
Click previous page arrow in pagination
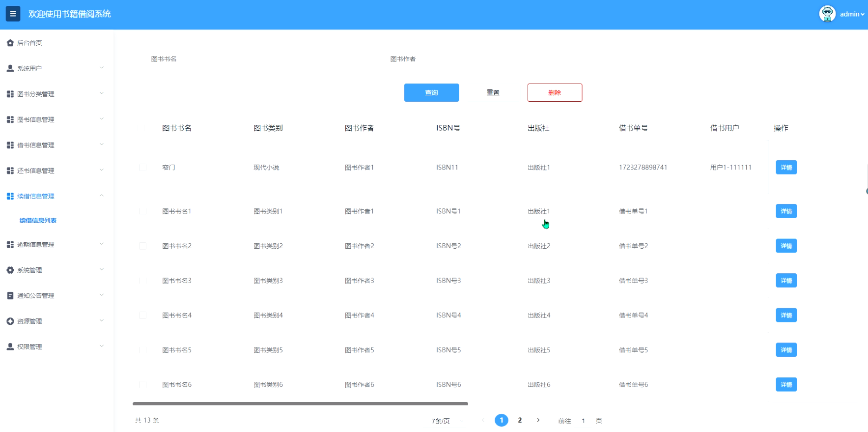coord(483,420)
